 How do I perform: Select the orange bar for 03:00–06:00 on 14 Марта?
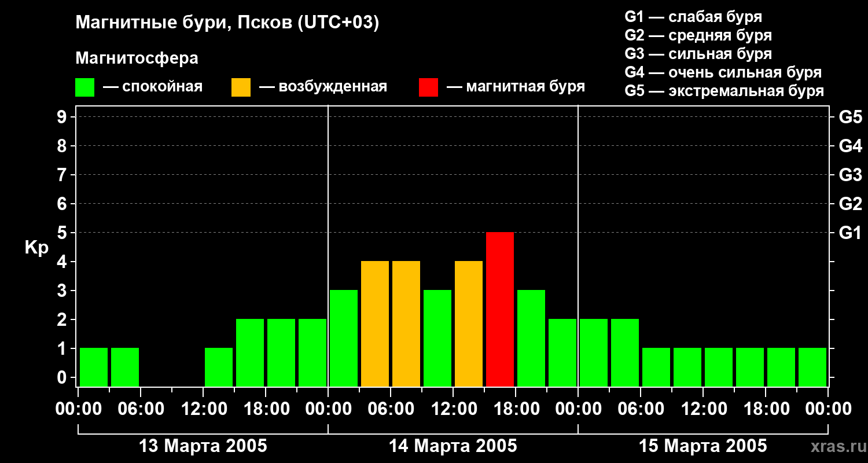click(x=375, y=324)
